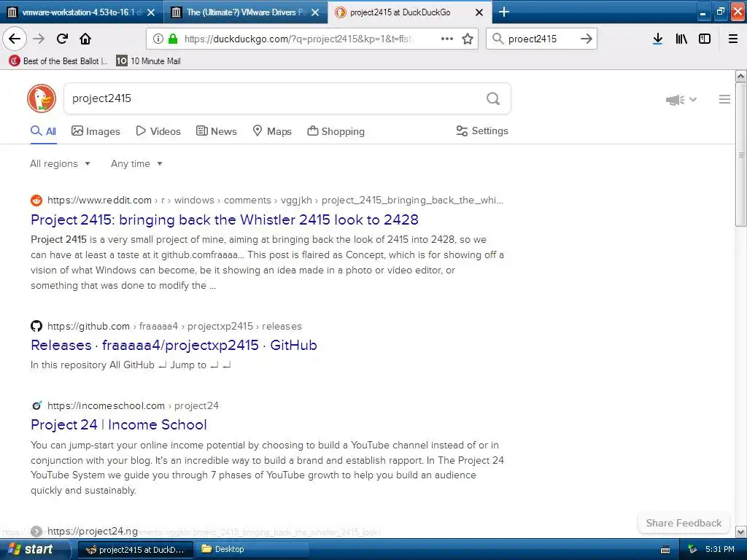Close the project2415 DuckDuckGo tab
Screen dimensions: 747x560
(479, 12)
